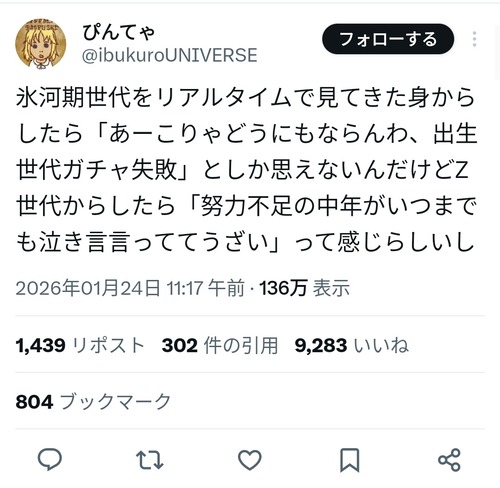Click the 136万 表示 view count
This screenshot has width=500, height=488.
pyautogui.click(x=305, y=288)
